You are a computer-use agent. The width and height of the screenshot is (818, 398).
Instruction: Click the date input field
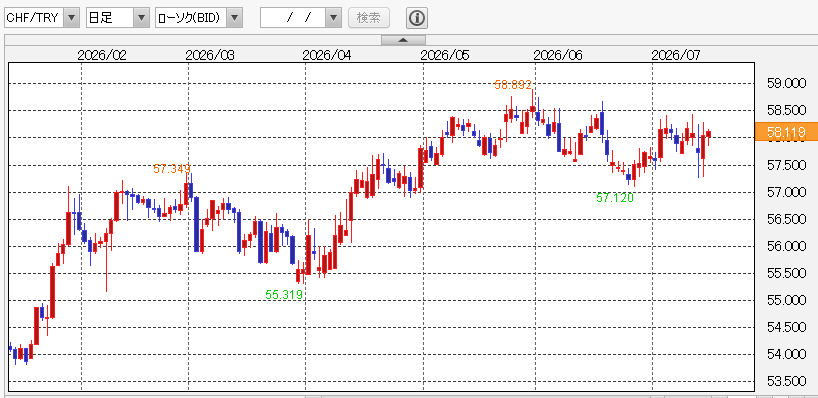point(293,18)
